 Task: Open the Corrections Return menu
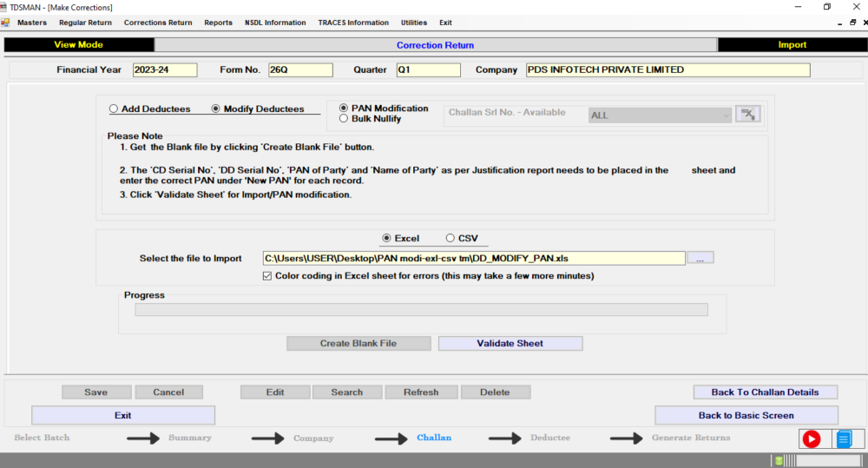(158, 23)
